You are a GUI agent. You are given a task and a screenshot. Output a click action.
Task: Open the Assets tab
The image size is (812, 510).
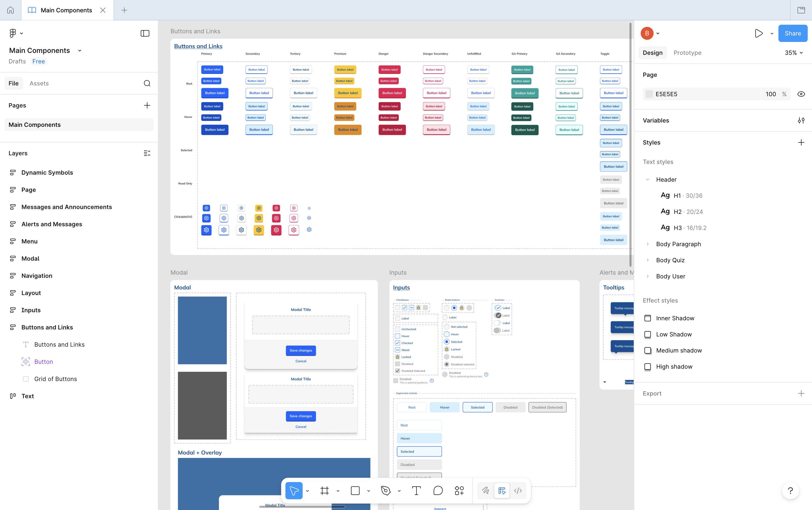39,83
